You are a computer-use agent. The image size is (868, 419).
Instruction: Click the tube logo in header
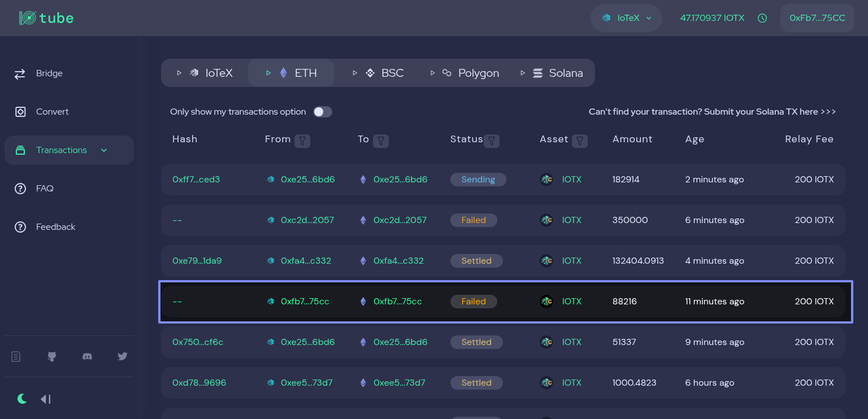46,18
